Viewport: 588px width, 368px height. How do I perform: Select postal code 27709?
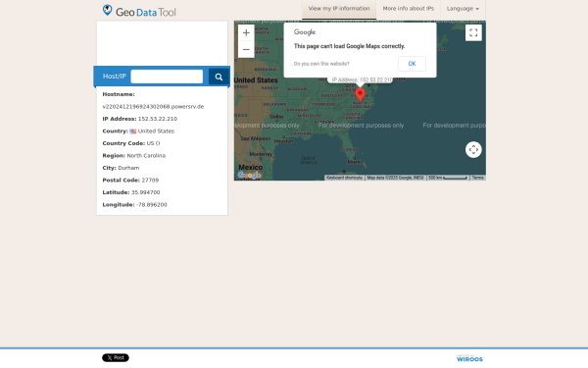(x=150, y=181)
